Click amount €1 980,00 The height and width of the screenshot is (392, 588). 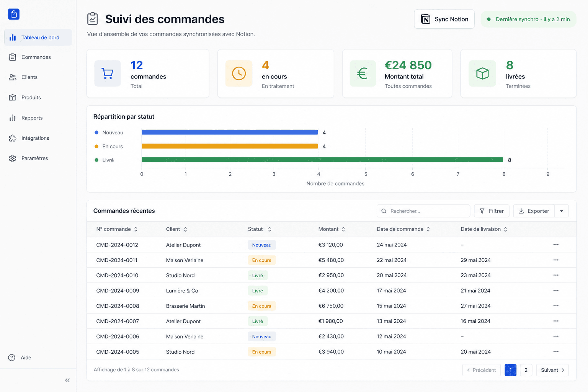click(x=331, y=321)
